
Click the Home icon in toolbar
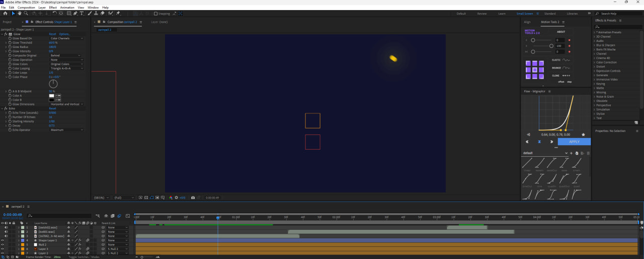tap(6, 14)
